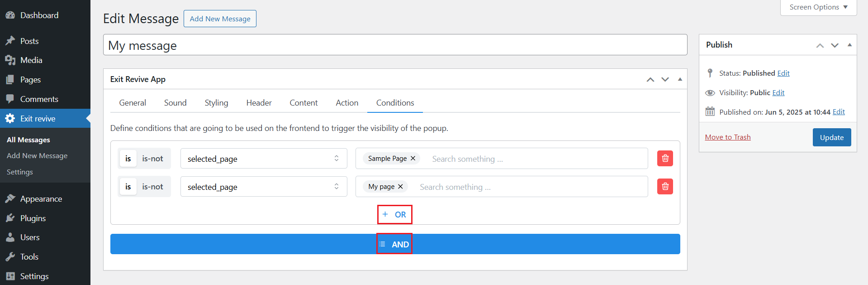Remove the My page tag
Screen dimensions: 868x285
(x=400, y=187)
